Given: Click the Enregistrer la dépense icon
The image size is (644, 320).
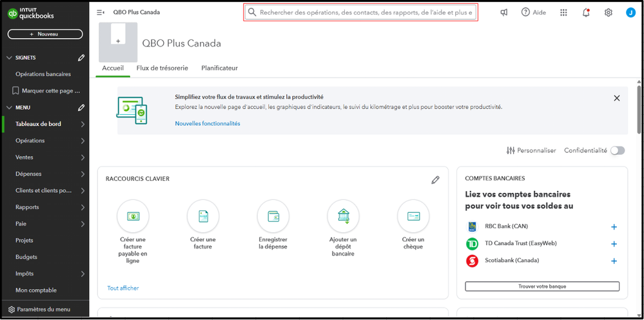Looking at the screenshot, I should coord(273,215).
